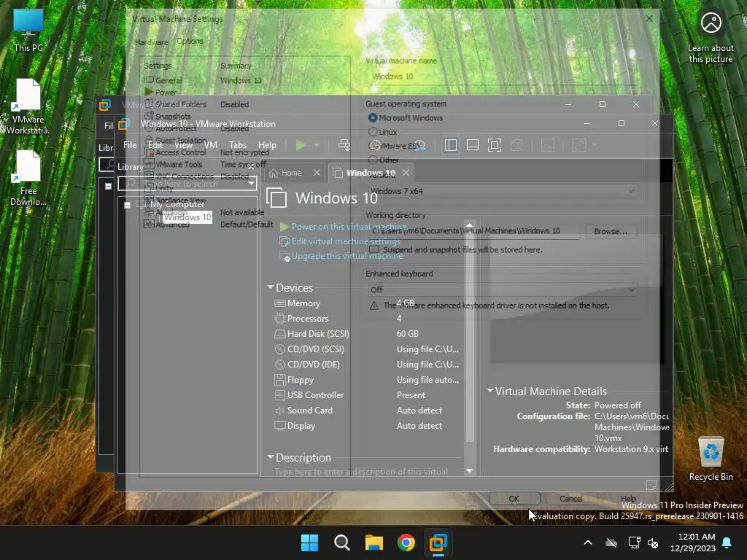Open This PC desktop icon
Image resolution: width=747 pixels, height=560 pixels.
point(28,30)
